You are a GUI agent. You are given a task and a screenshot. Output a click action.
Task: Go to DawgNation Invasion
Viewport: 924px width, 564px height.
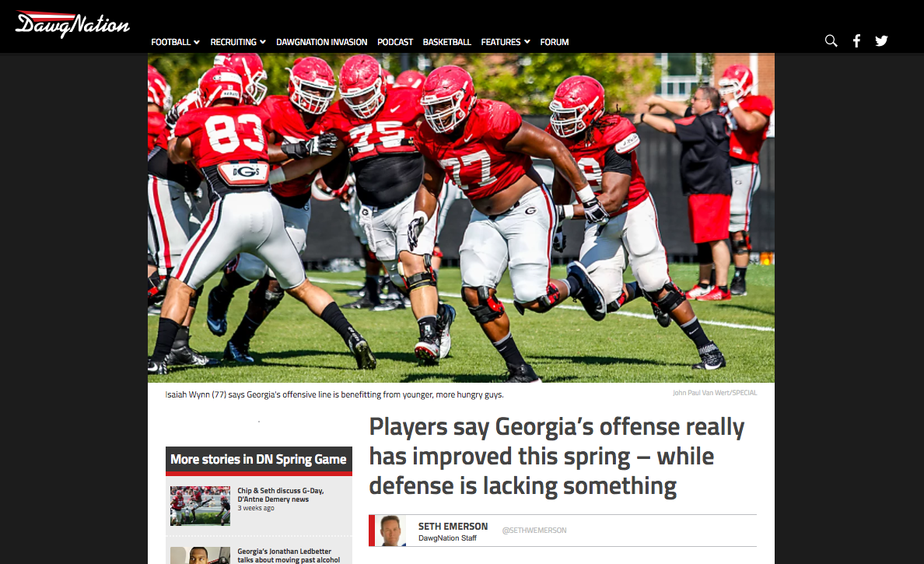pyautogui.click(x=322, y=43)
